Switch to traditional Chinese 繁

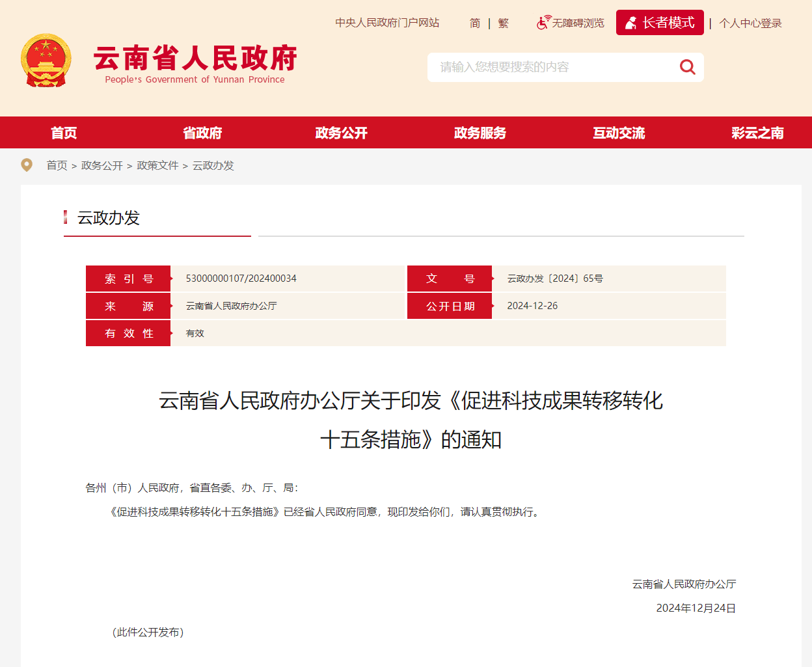[x=504, y=23]
